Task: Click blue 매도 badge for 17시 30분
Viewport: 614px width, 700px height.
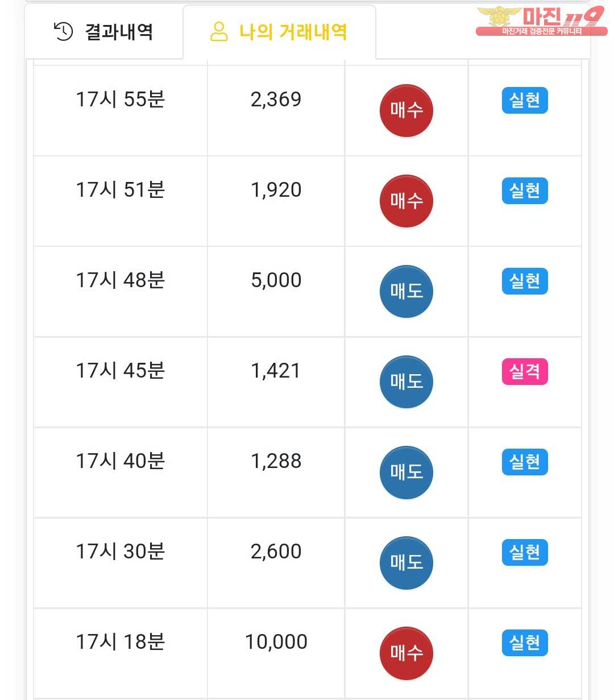Action: [406, 562]
